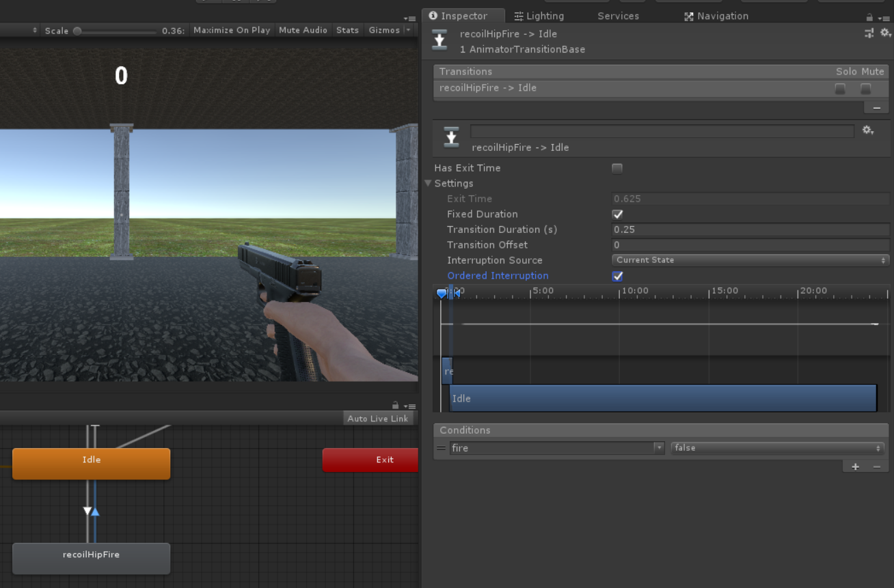Toggle Mute Audio in Game view
Screen dimensions: 894x588
coord(303,30)
